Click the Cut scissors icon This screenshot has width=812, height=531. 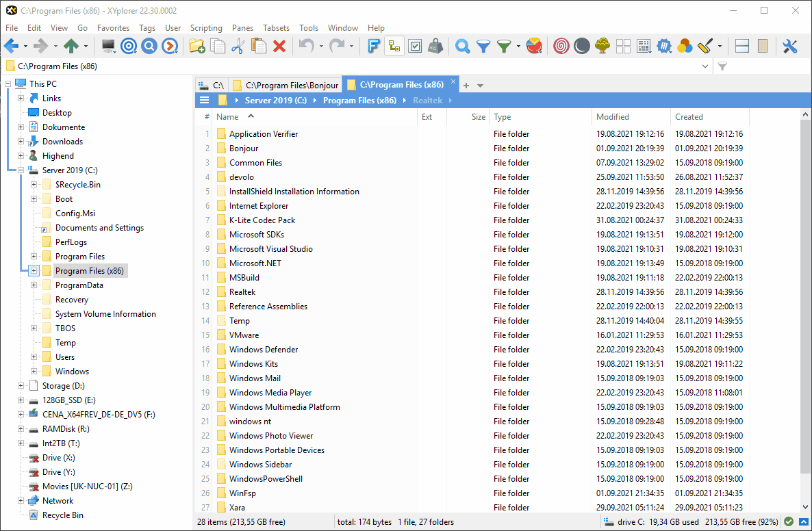238,46
